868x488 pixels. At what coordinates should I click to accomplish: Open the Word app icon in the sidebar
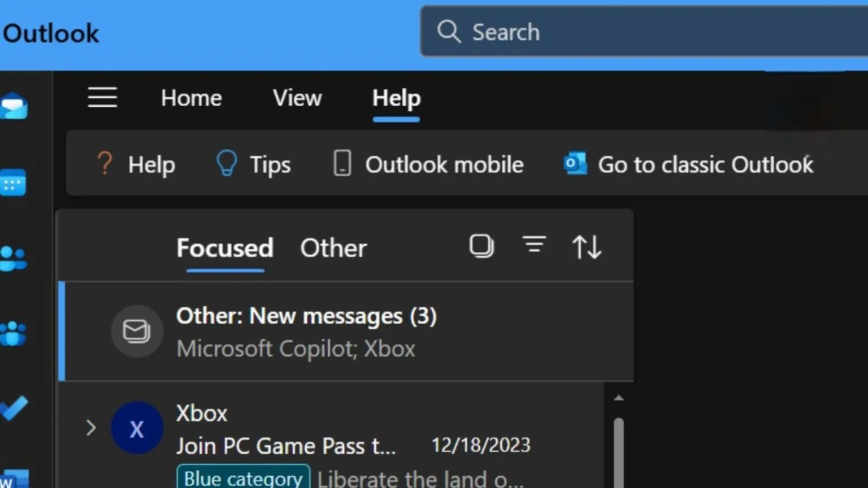click(x=14, y=479)
